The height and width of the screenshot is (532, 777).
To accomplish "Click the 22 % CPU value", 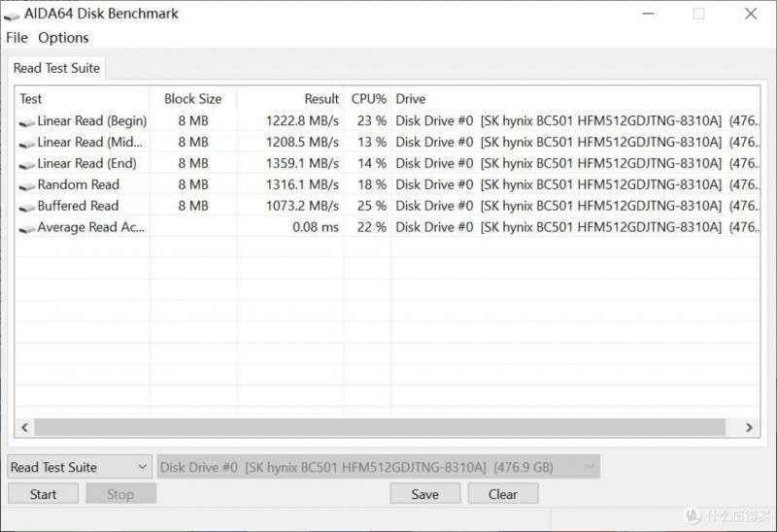I will 372,227.
